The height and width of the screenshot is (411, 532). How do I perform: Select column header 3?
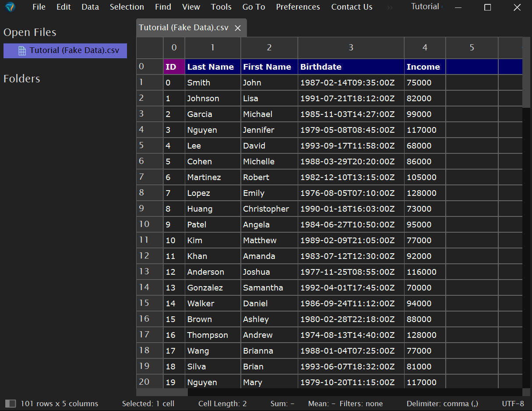click(351, 47)
